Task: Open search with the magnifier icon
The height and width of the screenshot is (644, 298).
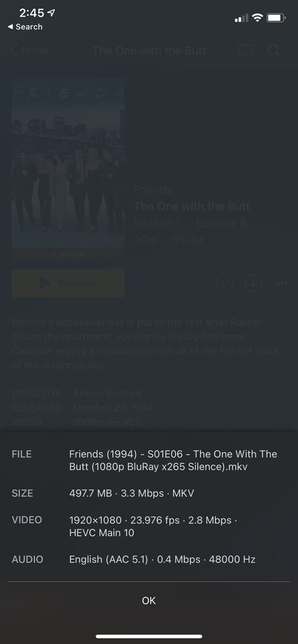Action: pyautogui.click(x=274, y=51)
